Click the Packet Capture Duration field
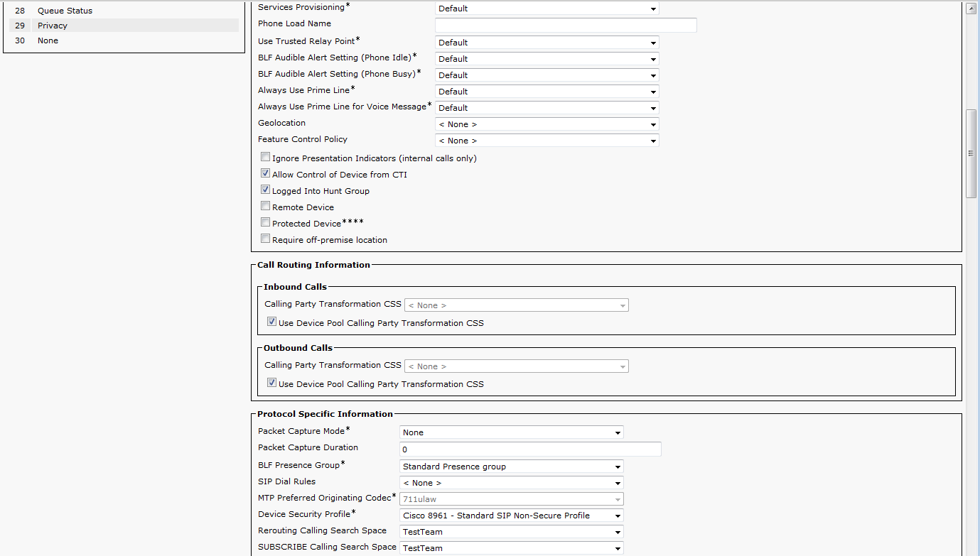 click(x=529, y=449)
